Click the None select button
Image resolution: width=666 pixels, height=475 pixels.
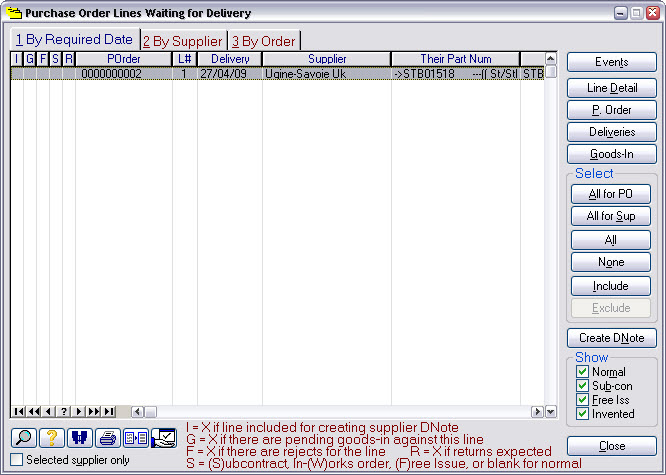click(x=611, y=262)
